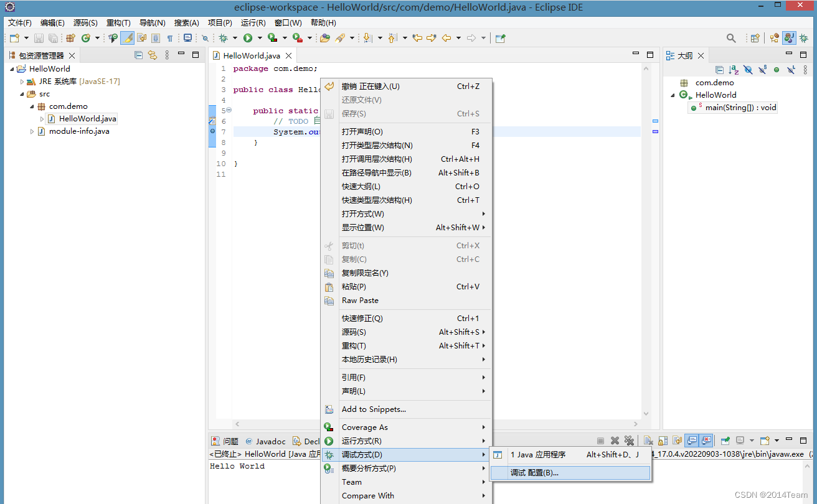The image size is (817, 504).
Task: Open the 1 Java 应用程序 debug option
Action: 538,455
